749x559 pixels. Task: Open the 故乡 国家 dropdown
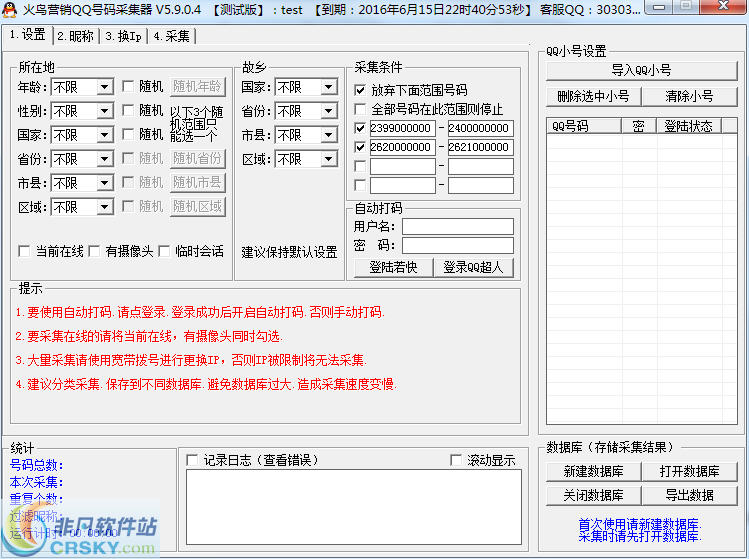306,87
